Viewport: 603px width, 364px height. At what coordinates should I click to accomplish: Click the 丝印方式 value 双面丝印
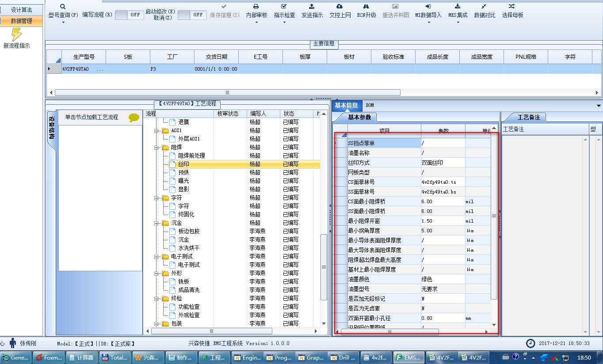pos(443,163)
